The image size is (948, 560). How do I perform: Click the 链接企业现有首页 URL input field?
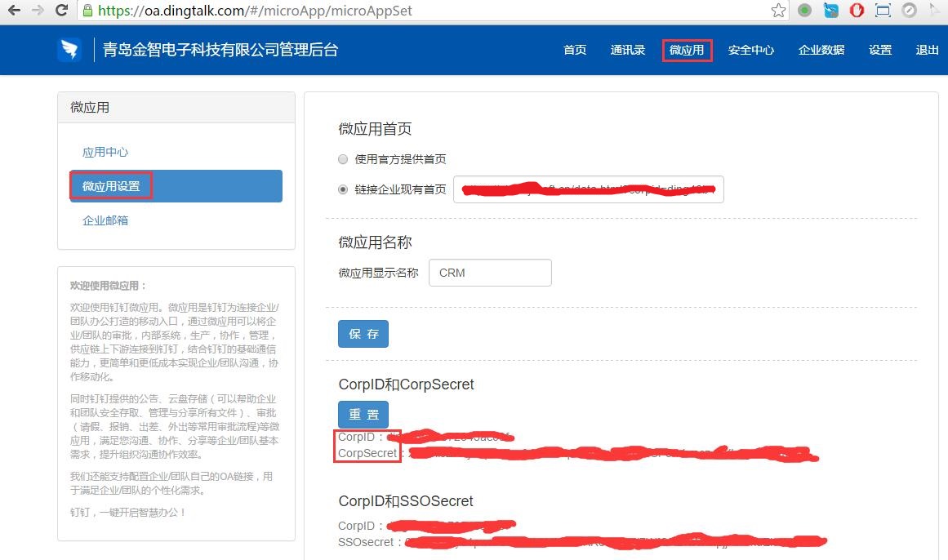(x=588, y=189)
